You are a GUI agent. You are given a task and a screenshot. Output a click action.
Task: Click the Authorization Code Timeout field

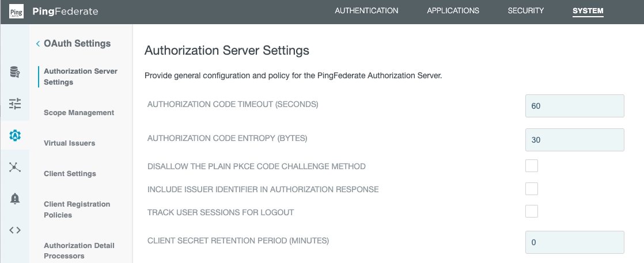coord(574,106)
